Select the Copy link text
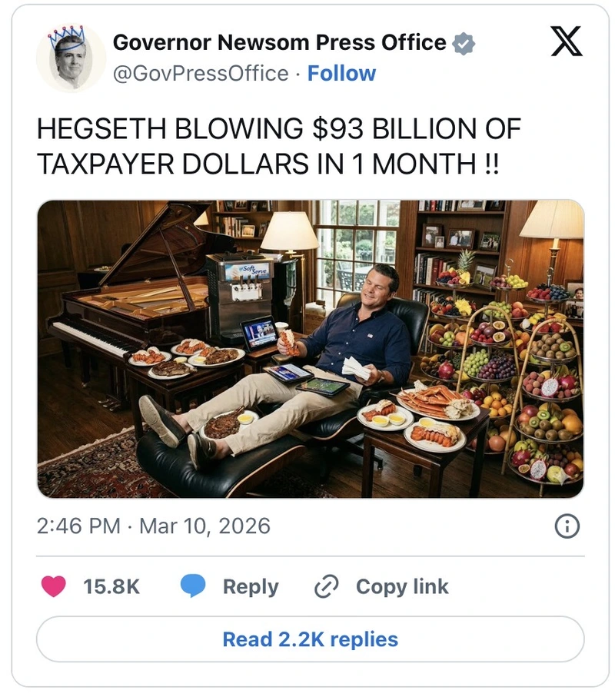This screenshot has width=615, height=700. point(402,587)
